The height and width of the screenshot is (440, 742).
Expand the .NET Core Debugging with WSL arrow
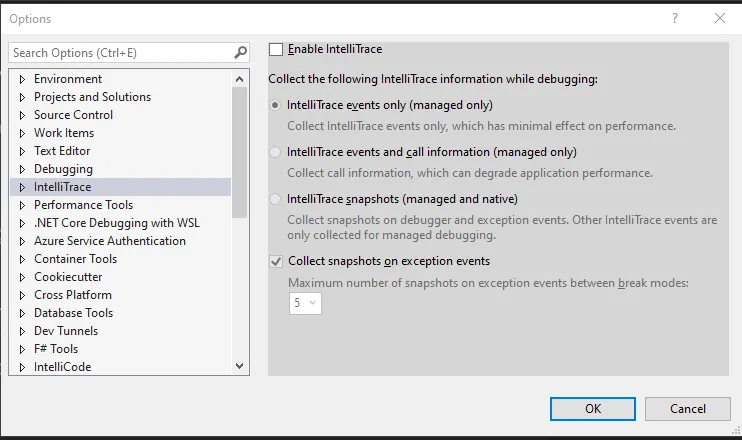[x=22, y=223]
